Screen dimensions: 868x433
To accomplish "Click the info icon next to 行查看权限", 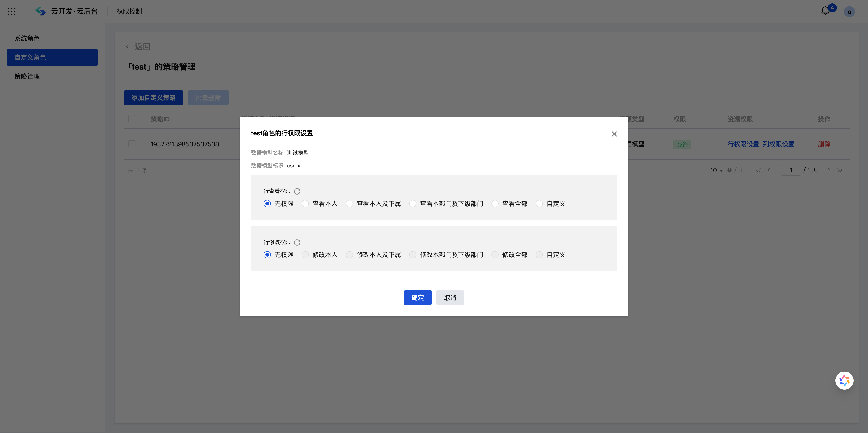I will (297, 191).
